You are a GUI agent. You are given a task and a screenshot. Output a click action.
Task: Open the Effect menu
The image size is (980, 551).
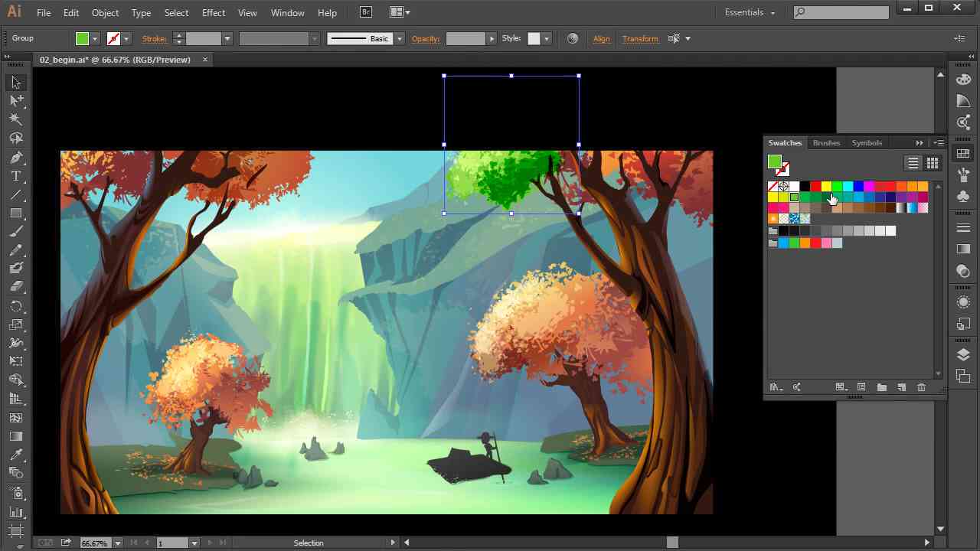point(214,12)
